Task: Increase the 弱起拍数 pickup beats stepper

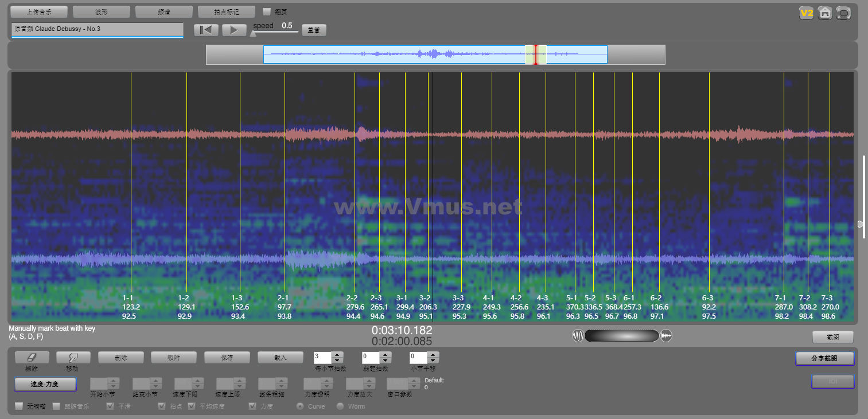Action: [386, 354]
